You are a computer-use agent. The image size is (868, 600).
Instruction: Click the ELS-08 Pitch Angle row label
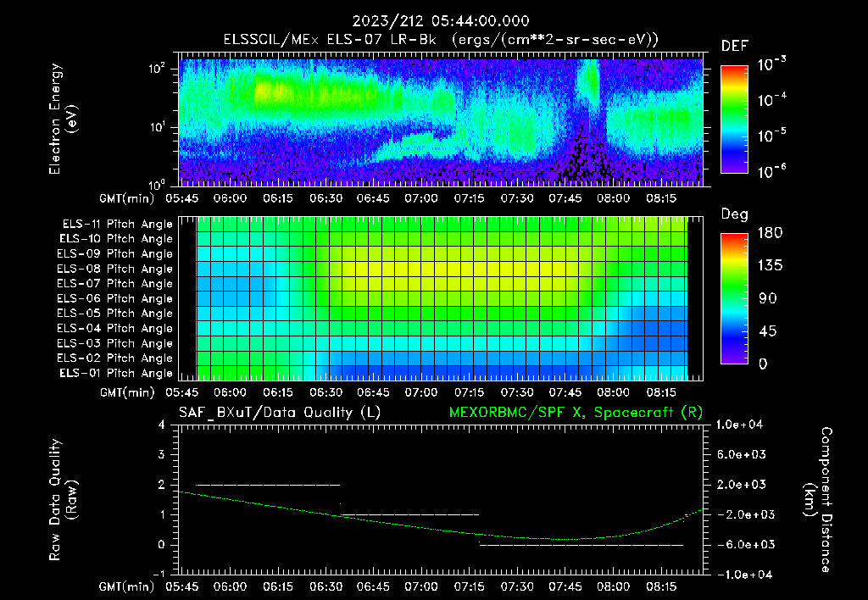(114, 269)
